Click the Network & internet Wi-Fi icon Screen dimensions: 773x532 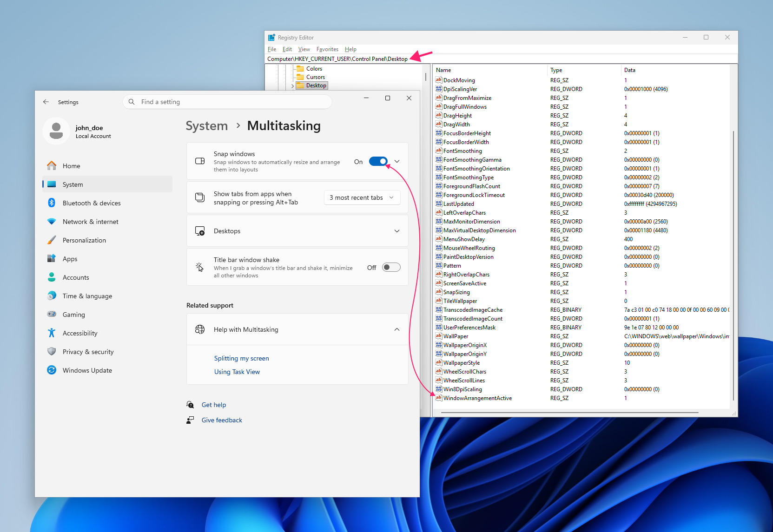pos(52,222)
